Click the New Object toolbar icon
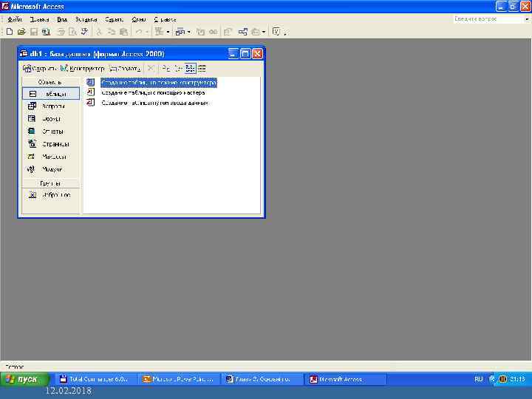 tap(256, 32)
